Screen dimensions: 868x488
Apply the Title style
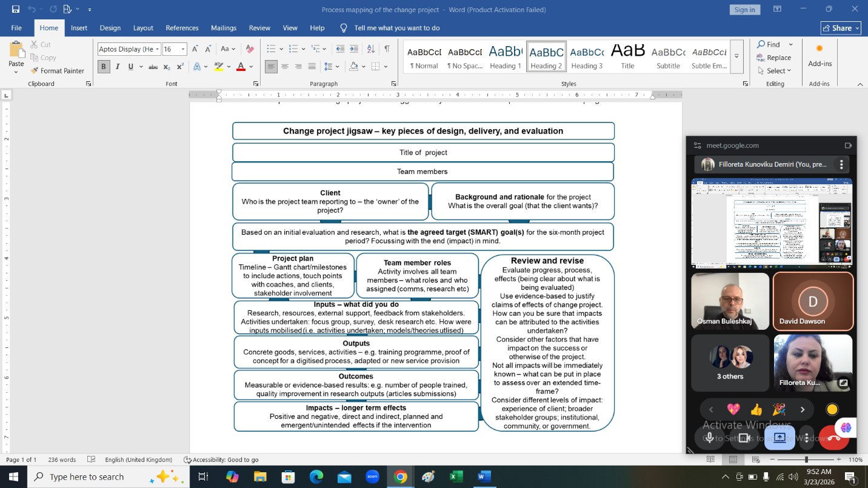[628, 56]
